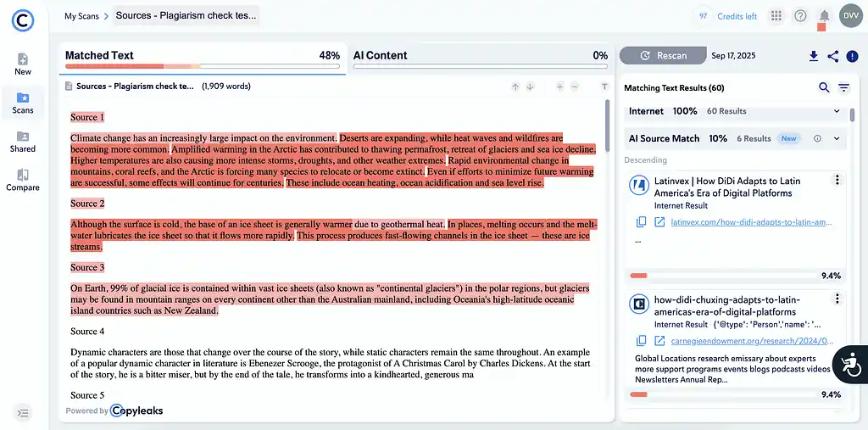
Task: Expand the Internet results section
Action: coord(837,111)
